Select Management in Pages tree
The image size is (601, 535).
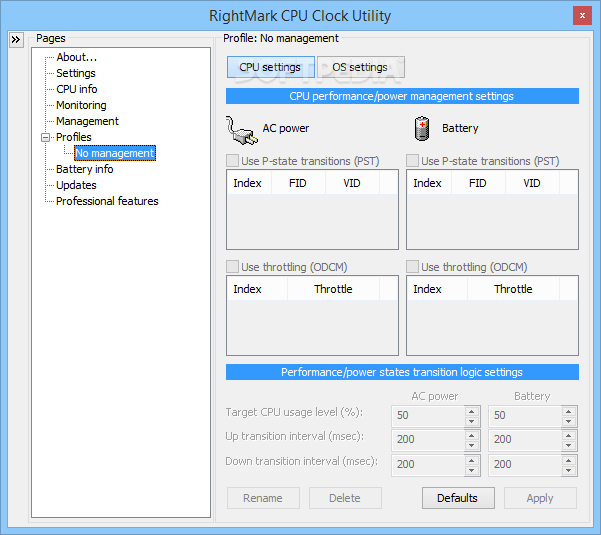tap(87, 121)
